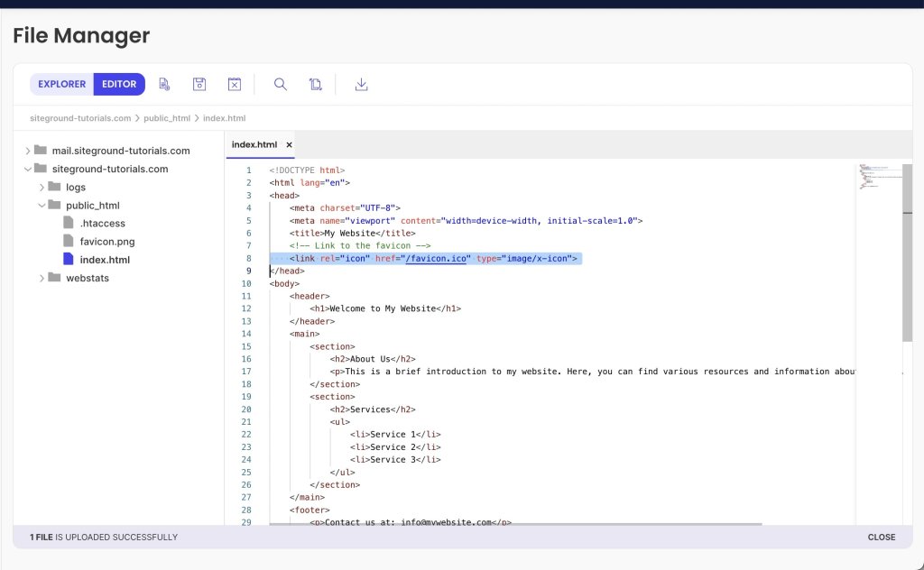Click the editor horizontal scrollbar thumb
Viewport: 924px width, 570px height.
click(x=515, y=523)
